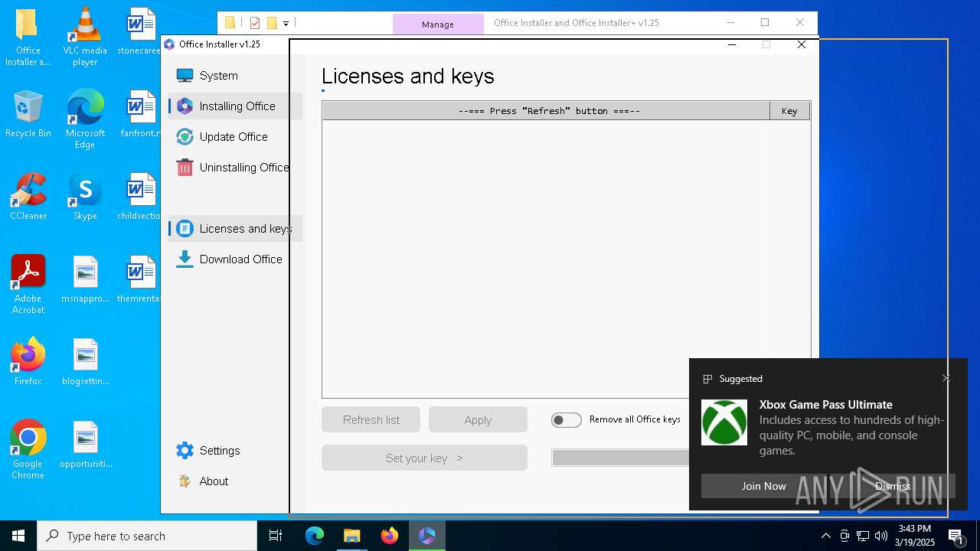Viewport: 980px width, 551px height.
Task: Click the Update Office shield icon
Action: coord(185,137)
